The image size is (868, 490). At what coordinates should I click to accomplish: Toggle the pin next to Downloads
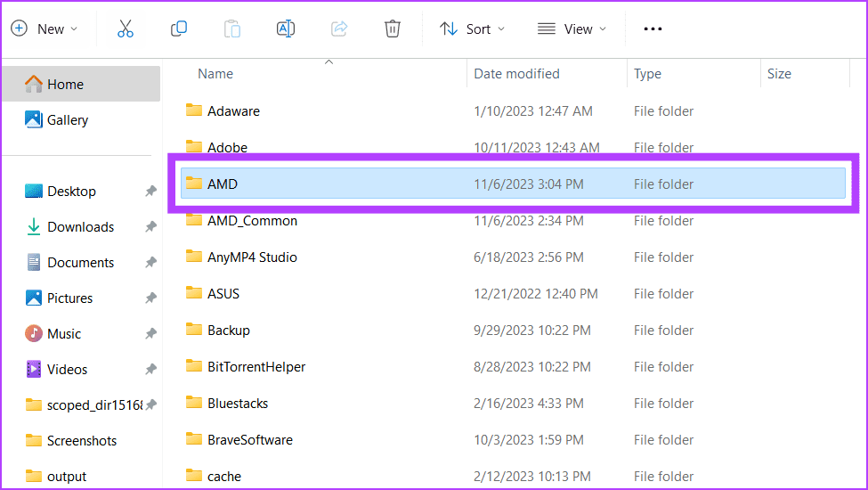(150, 227)
